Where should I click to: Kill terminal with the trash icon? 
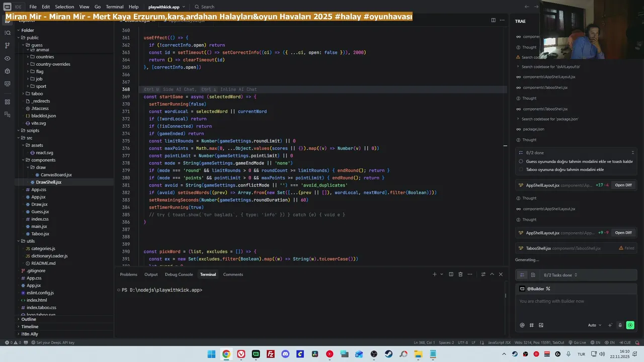[x=460, y=275]
